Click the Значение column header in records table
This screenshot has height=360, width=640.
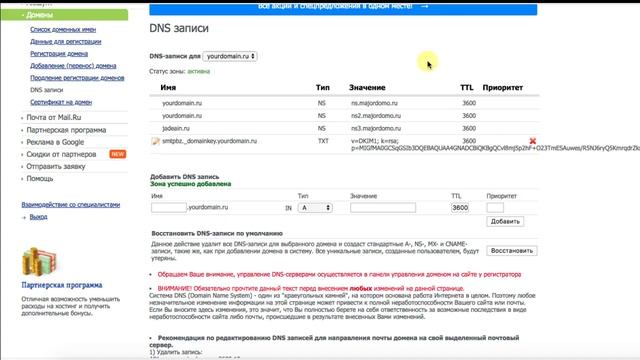tap(367, 88)
